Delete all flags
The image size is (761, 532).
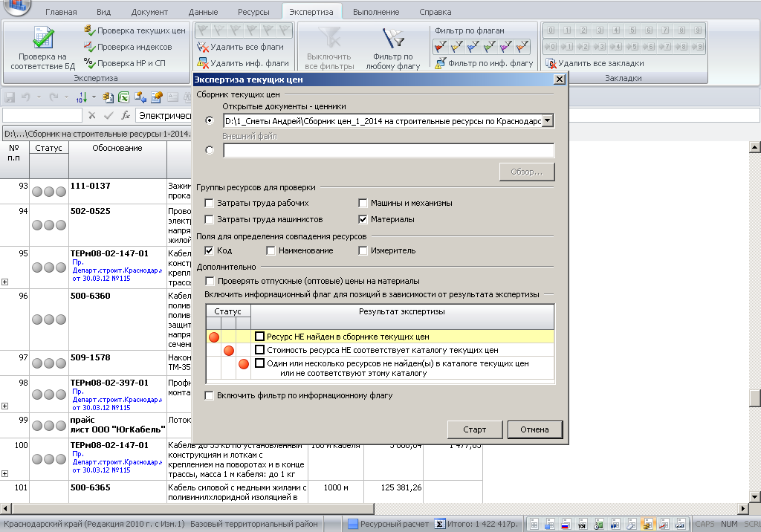click(x=240, y=47)
